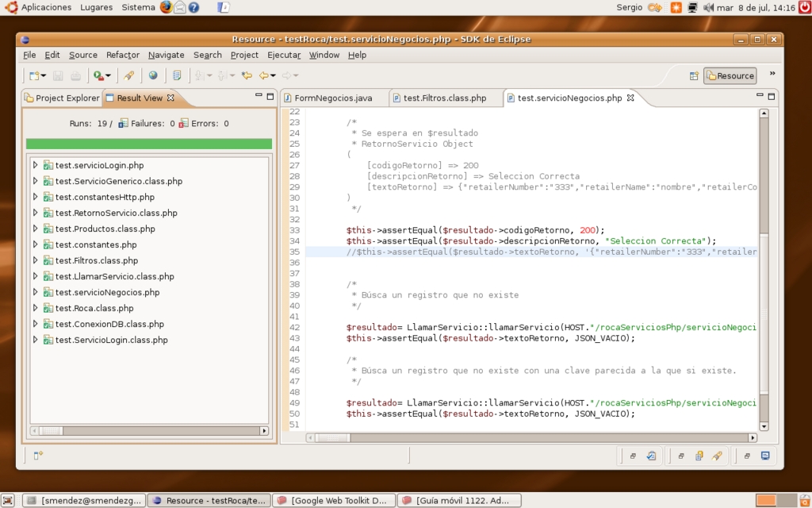Select test.Roca.class.php in the results
The image size is (812, 508).
click(x=94, y=308)
